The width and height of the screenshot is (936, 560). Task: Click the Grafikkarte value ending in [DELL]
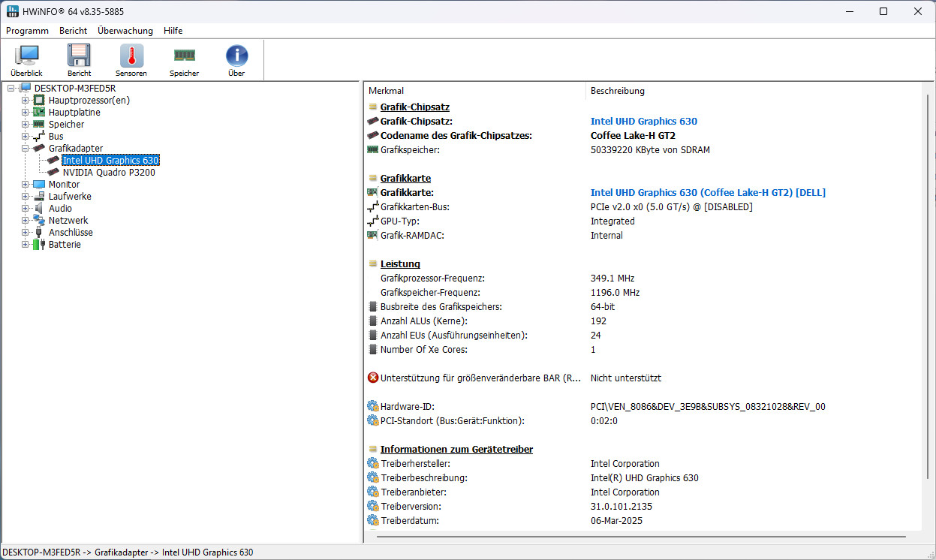(x=708, y=193)
